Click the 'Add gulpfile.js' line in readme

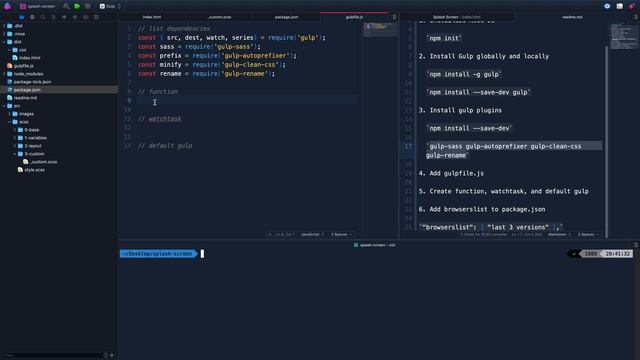pyautogui.click(x=451, y=173)
